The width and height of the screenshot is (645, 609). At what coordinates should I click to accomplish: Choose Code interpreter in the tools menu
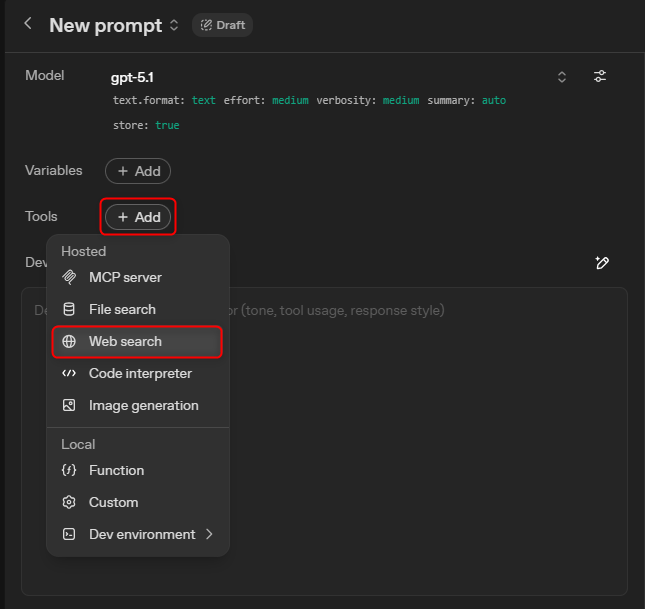click(140, 373)
